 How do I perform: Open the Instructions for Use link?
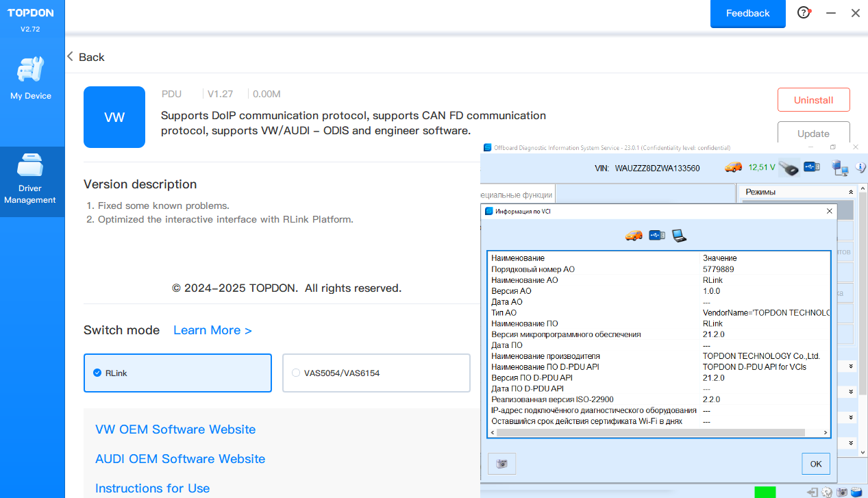point(152,488)
